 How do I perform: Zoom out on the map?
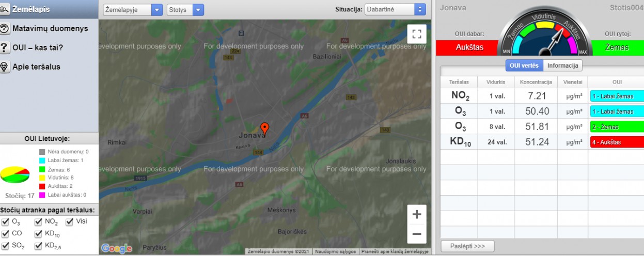pyautogui.click(x=416, y=234)
